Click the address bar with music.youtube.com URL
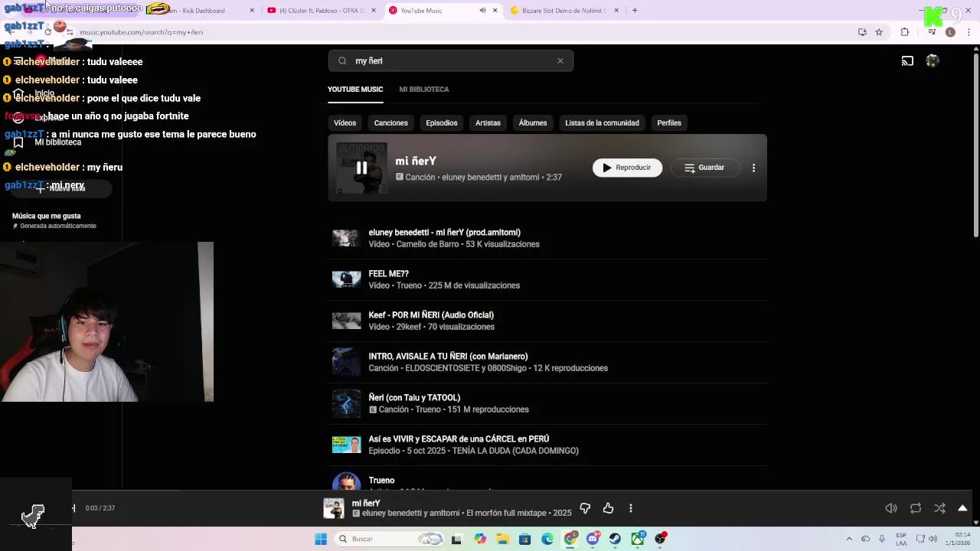The height and width of the screenshot is (551, 980). pyautogui.click(x=459, y=32)
